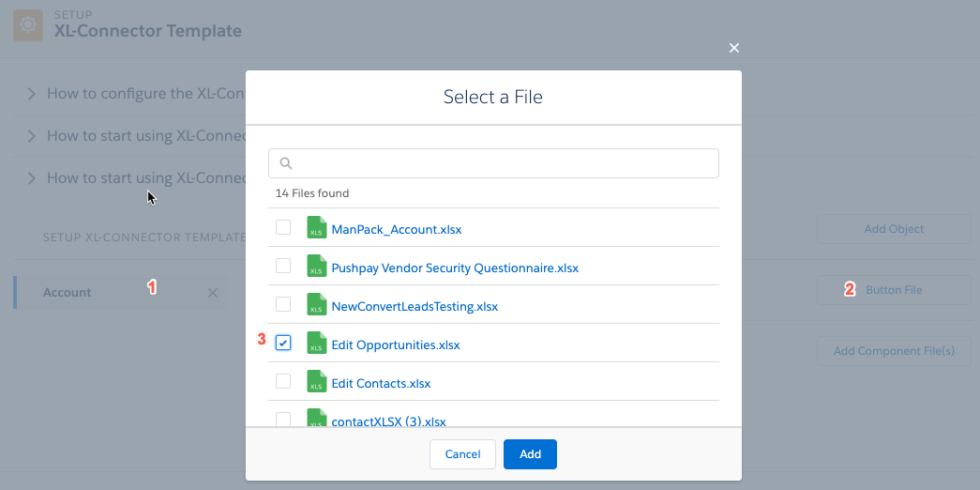
Task: Check the Pushpay Vendor Security Questionnaire checkbox
Action: point(283,266)
